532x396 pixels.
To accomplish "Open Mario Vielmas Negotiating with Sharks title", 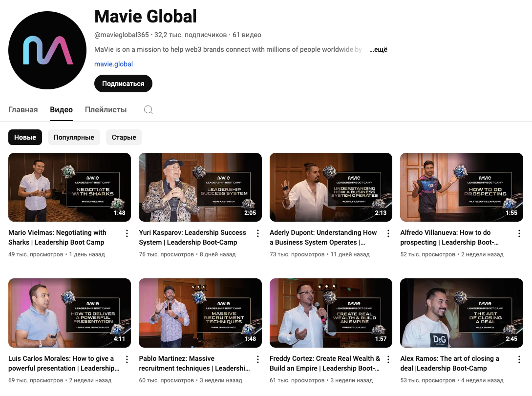I will (57, 237).
